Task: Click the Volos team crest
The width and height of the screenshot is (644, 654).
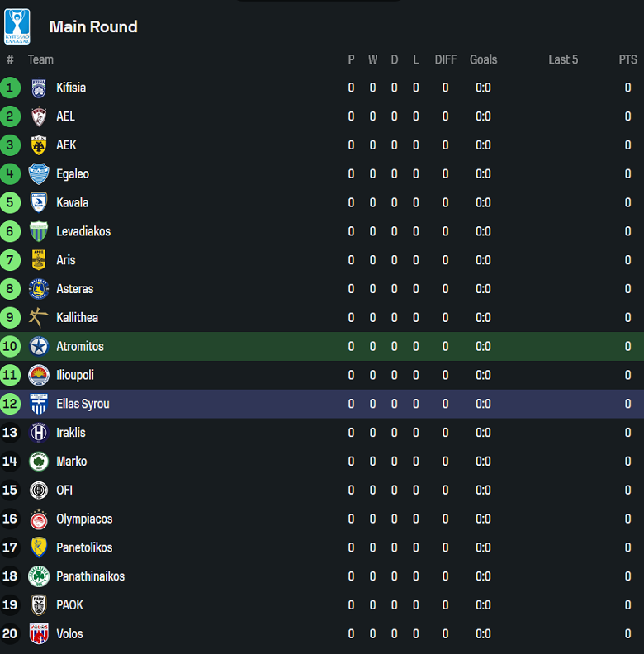Action: pyautogui.click(x=39, y=634)
